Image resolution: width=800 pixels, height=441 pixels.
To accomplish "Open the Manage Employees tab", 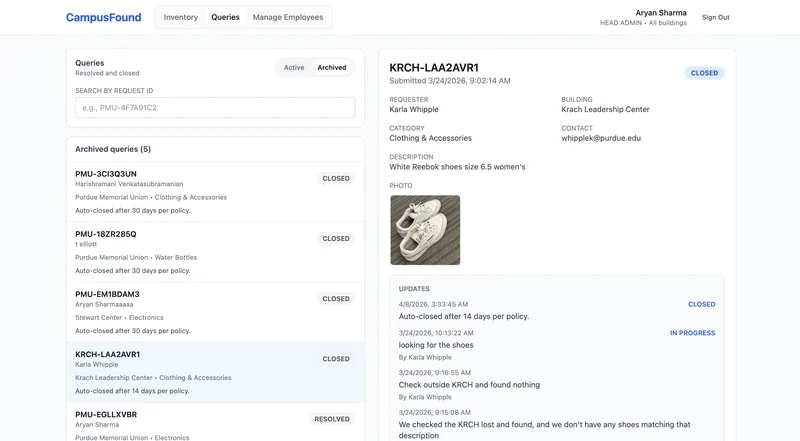I will (x=288, y=17).
